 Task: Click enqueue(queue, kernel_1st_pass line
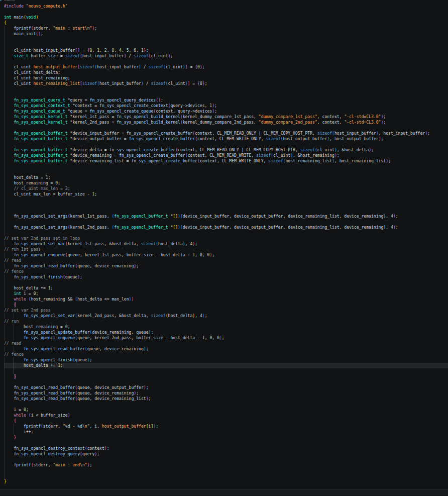coord(114,255)
